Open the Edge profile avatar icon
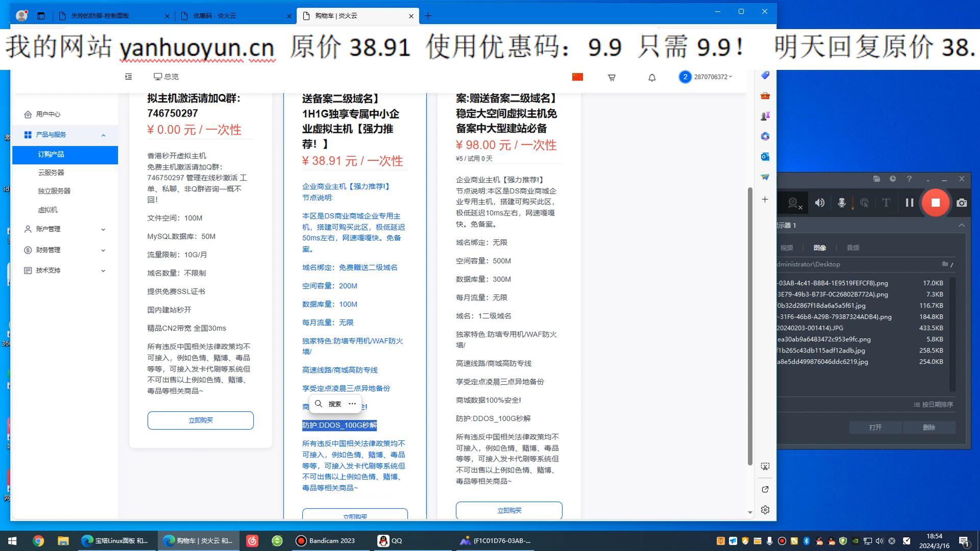This screenshot has height=551, width=980. (21, 15)
